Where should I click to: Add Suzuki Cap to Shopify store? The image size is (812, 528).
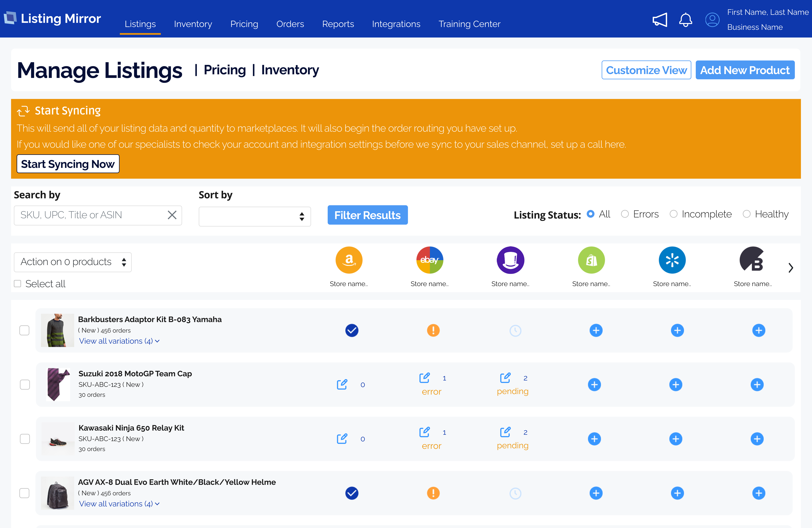click(x=594, y=385)
